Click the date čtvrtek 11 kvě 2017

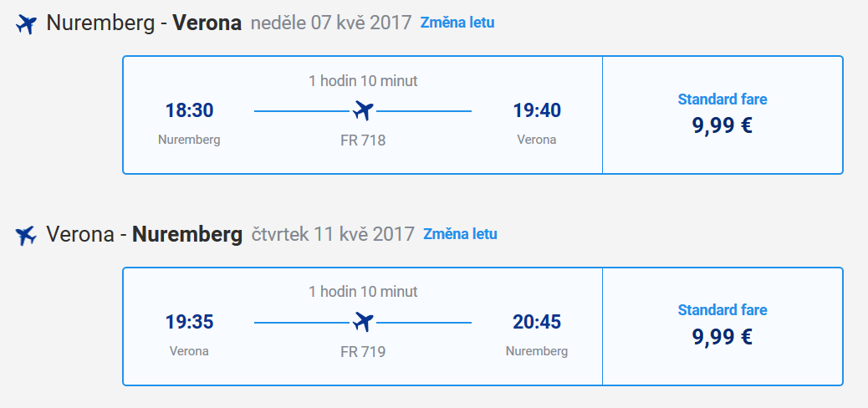333,234
